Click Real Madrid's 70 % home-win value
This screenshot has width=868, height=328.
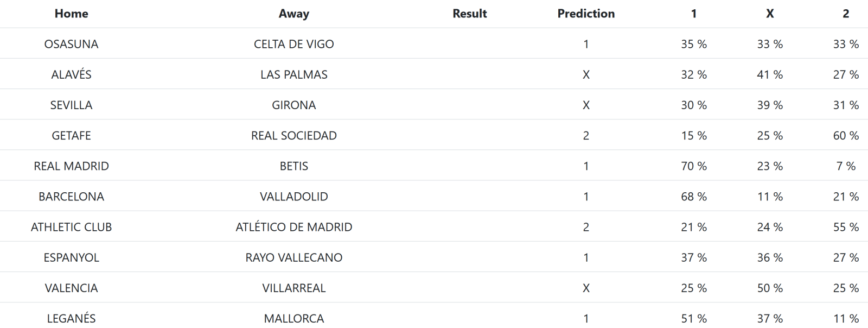(x=693, y=166)
